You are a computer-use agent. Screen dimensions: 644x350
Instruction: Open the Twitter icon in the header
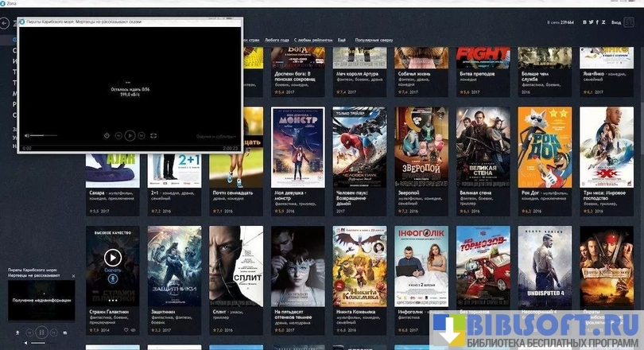tap(591, 23)
